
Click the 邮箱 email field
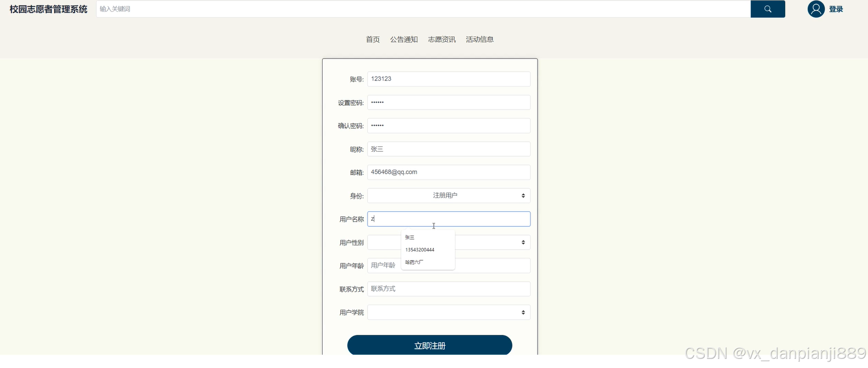pos(449,172)
